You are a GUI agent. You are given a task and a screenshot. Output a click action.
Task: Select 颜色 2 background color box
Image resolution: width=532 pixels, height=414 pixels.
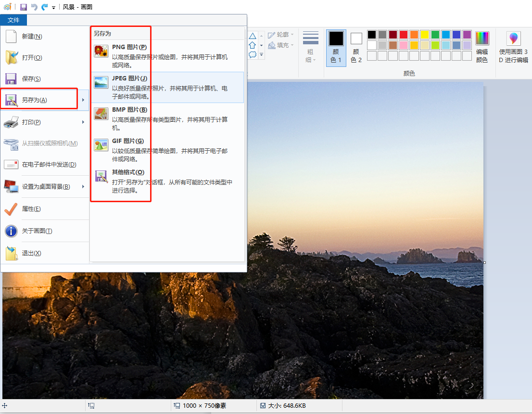pyautogui.click(x=356, y=48)
